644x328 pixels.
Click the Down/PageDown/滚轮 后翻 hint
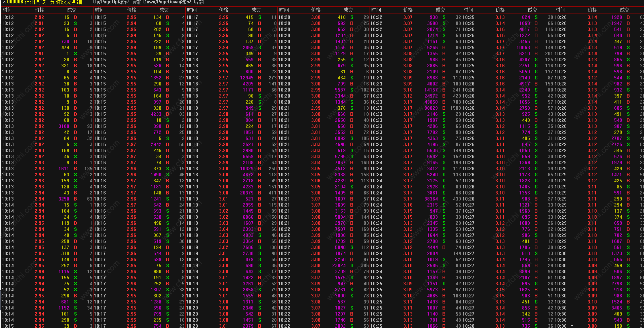[x=173, y=2]
